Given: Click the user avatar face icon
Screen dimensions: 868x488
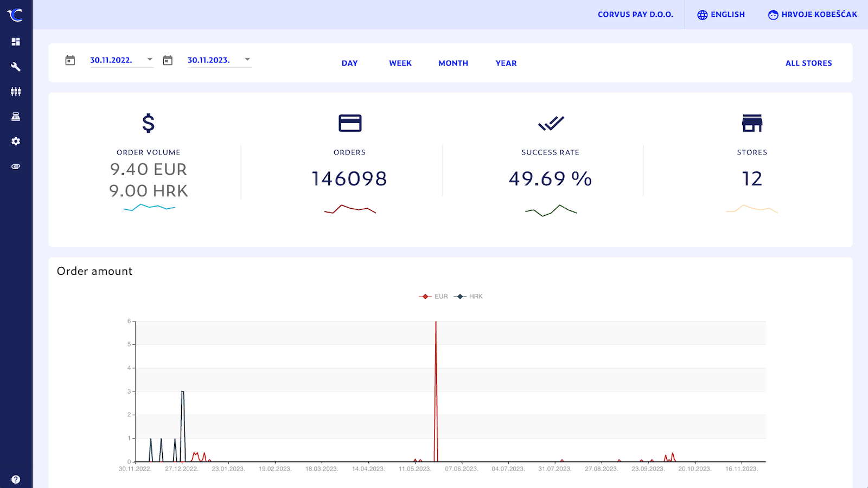Looking at the screenshot, I should [x=773, y=15].
